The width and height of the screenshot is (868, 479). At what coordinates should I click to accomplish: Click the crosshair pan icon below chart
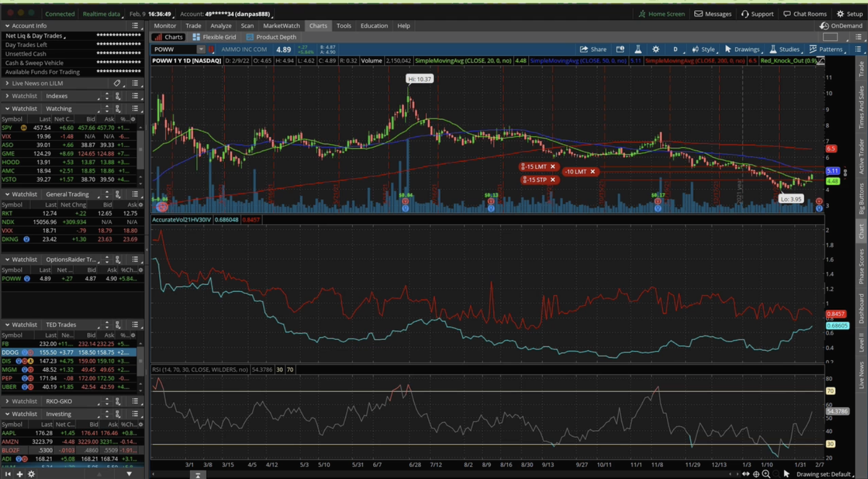coord(756,474)
